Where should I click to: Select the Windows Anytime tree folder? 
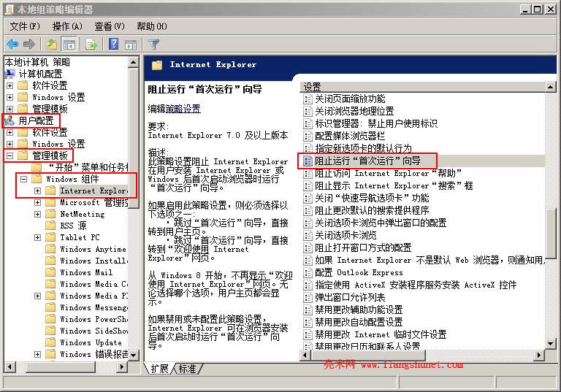pyautogui.click(x=93, y=250)
